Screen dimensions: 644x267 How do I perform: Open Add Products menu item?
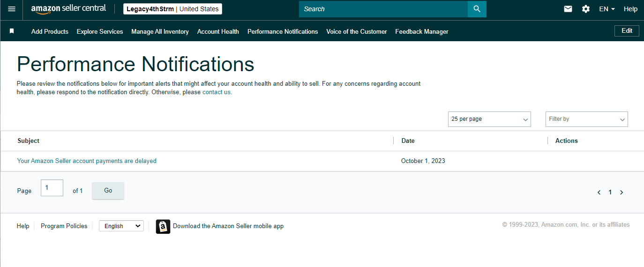[50, 31]
